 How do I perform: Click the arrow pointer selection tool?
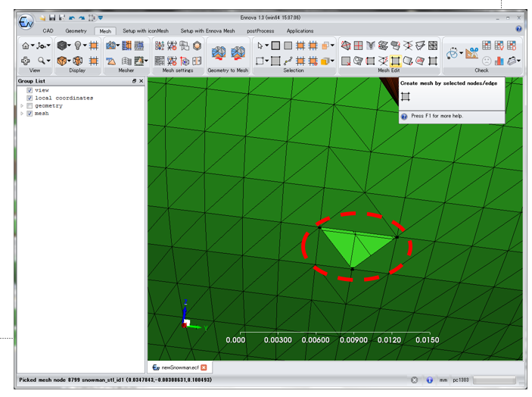[x=260, y=45]
